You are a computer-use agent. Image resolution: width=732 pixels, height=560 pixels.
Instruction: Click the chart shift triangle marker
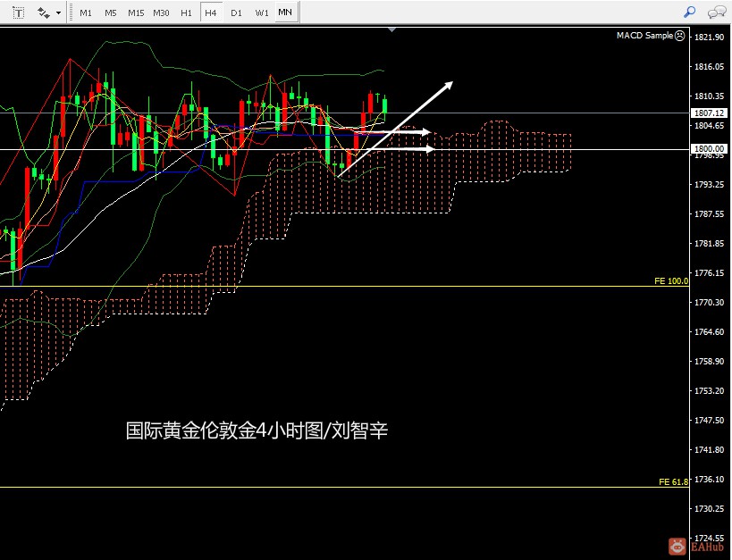392,29
